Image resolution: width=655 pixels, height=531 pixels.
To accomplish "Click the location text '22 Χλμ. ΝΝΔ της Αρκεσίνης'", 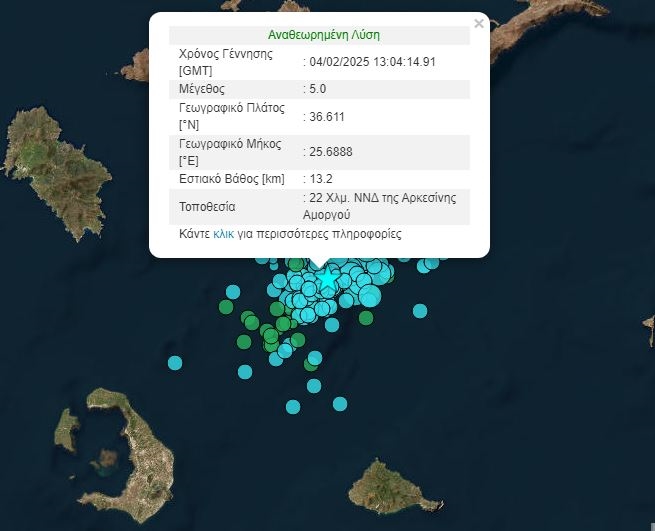I will (x=383, y=198).
